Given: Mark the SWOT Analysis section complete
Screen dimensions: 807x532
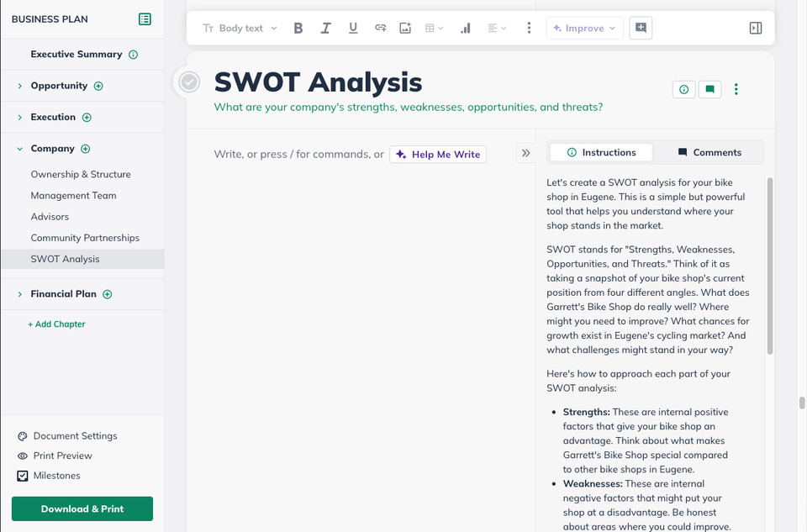Looking at the screenshot, I should (x=189, y=82).
